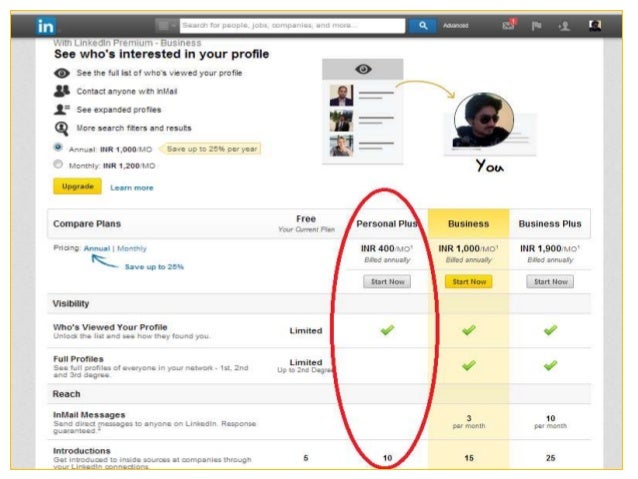Screen dimensions: 638x479
Task: Click the 'Introductions' feature title
Action: pos(82,451)
